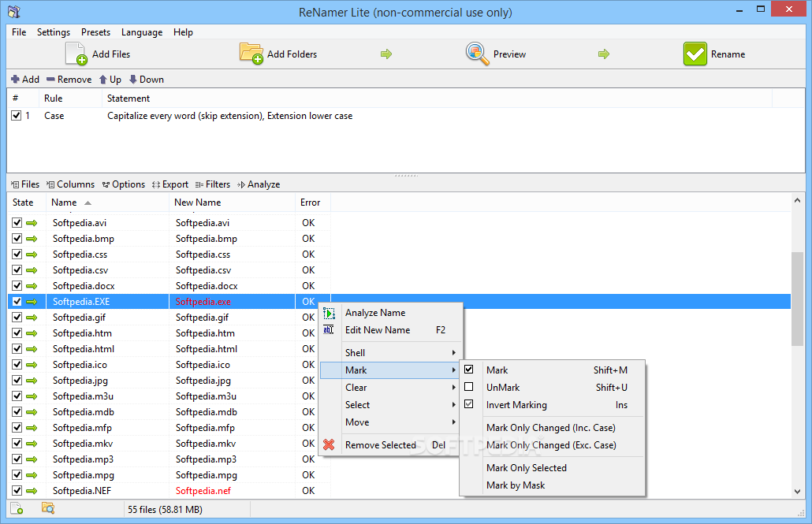Click the red X Remove Selected icon
The width and height of the screenshot is (812, 524).
(329, 444)
